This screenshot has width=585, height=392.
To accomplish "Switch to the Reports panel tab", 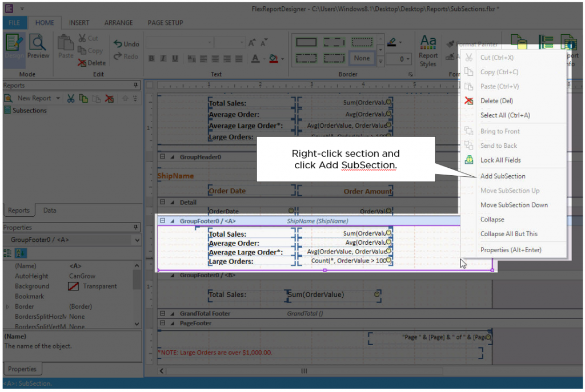I will coord(19,210).
